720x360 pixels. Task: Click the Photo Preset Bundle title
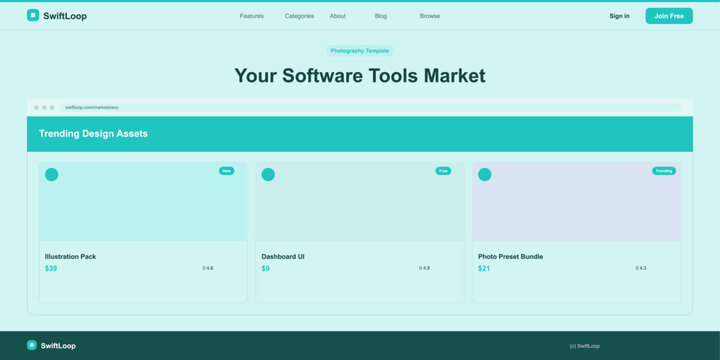coord(511,257)
